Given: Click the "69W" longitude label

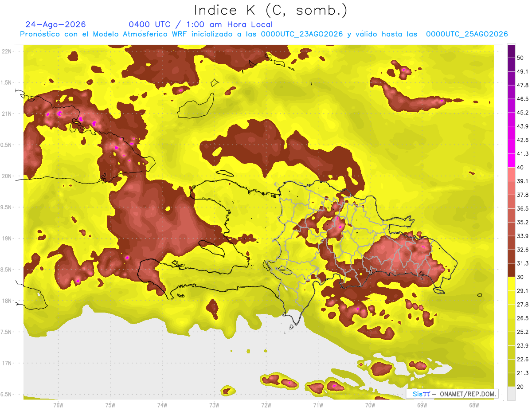Looking at the screenshot, I should [422, 405].
